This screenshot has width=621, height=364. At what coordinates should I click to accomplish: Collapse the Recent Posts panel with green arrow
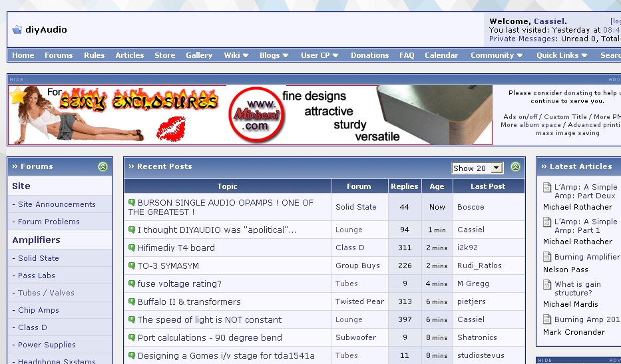(515, 167)
